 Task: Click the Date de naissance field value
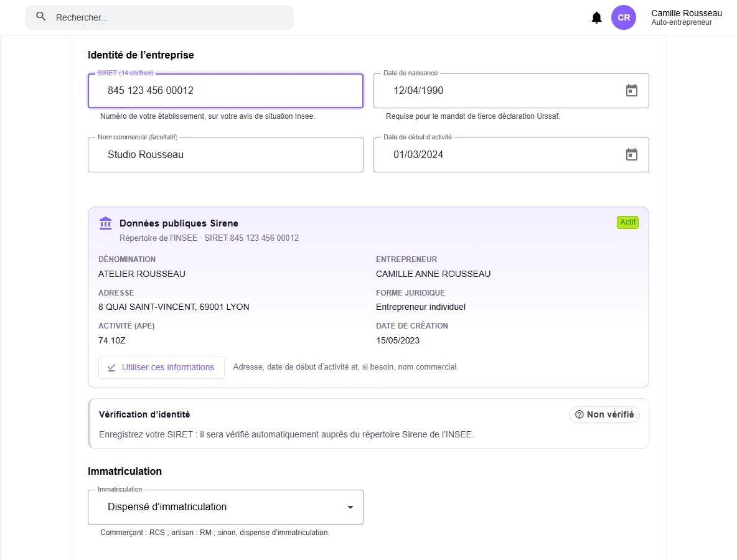click(x=418, y=91)
